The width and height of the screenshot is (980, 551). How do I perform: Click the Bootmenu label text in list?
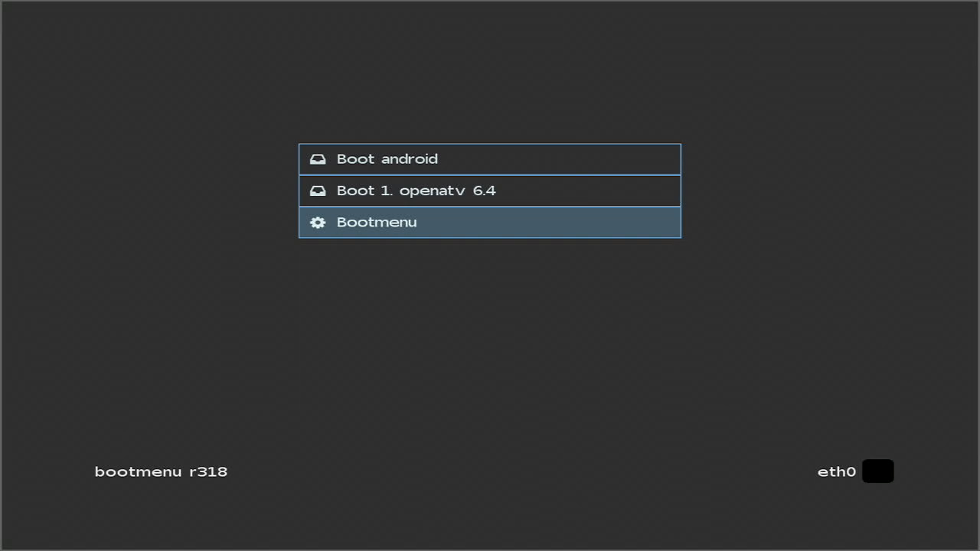[x=377, y=223]
